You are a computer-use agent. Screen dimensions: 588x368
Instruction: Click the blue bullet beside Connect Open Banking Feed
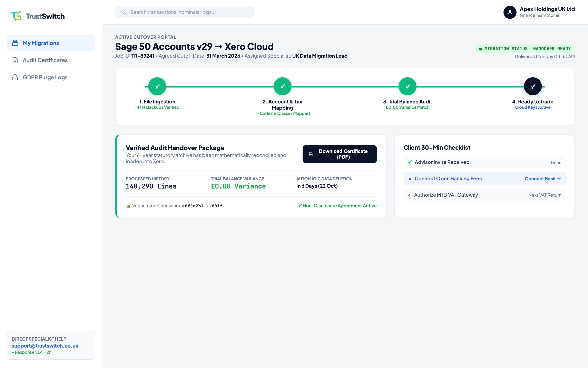coord(410,179)
